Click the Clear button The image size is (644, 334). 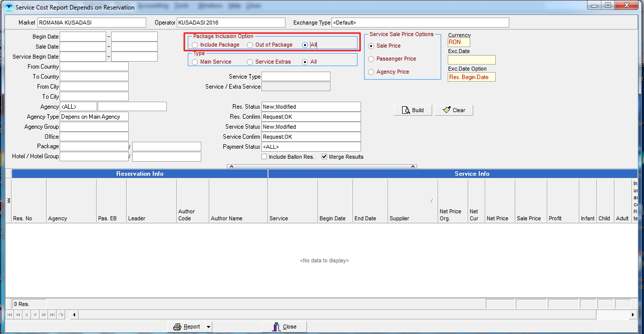454,110
